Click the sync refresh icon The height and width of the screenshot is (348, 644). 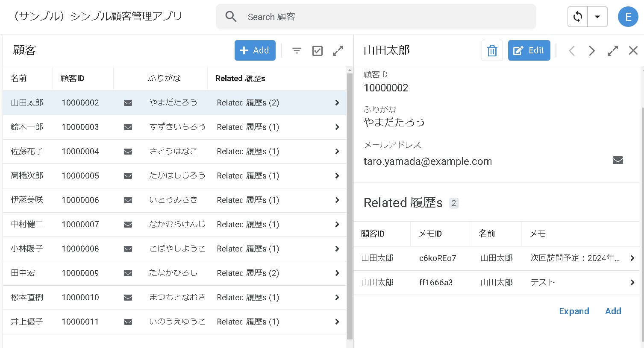577,17
